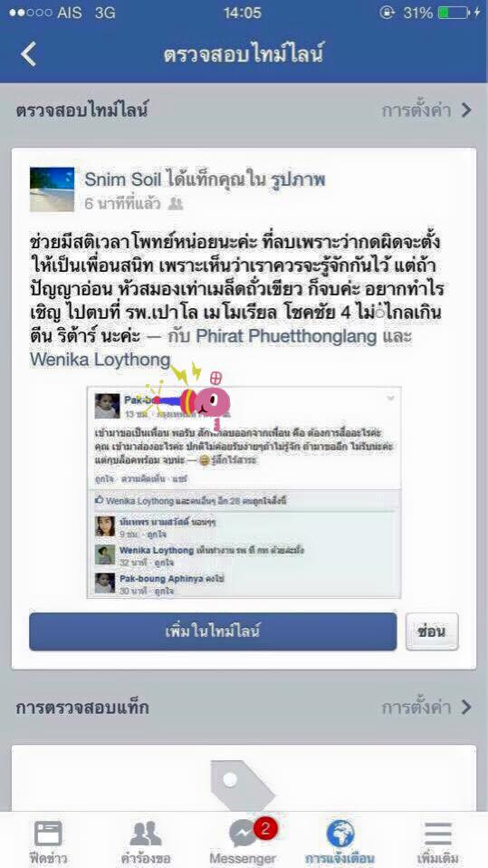Viewport: 488px width, 868px height.
Task: Tap Snim Soil's beach profile thumbnail
Action: (x=52, y=189)
